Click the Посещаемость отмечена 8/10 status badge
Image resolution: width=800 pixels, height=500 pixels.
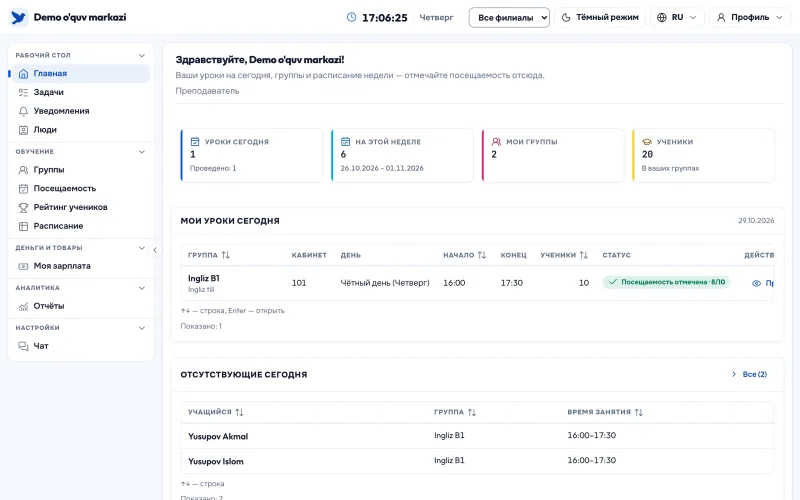[666, 282]
